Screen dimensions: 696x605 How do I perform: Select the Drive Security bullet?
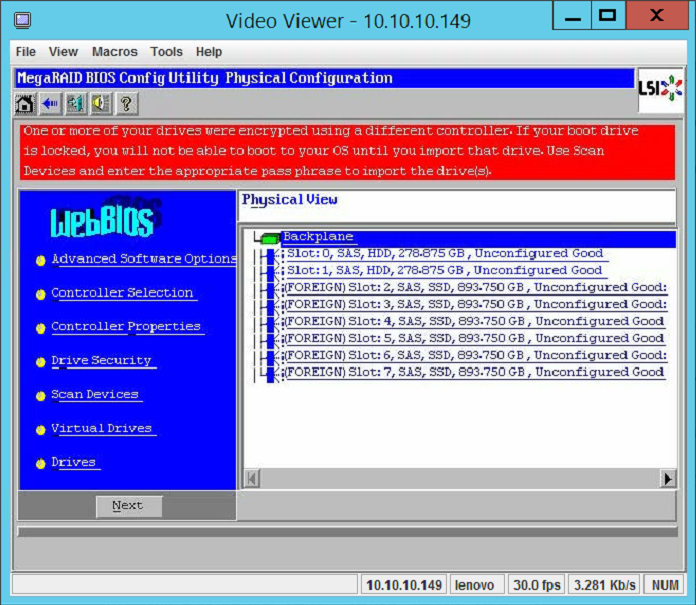pyautogui.click(x=41, y=362)
